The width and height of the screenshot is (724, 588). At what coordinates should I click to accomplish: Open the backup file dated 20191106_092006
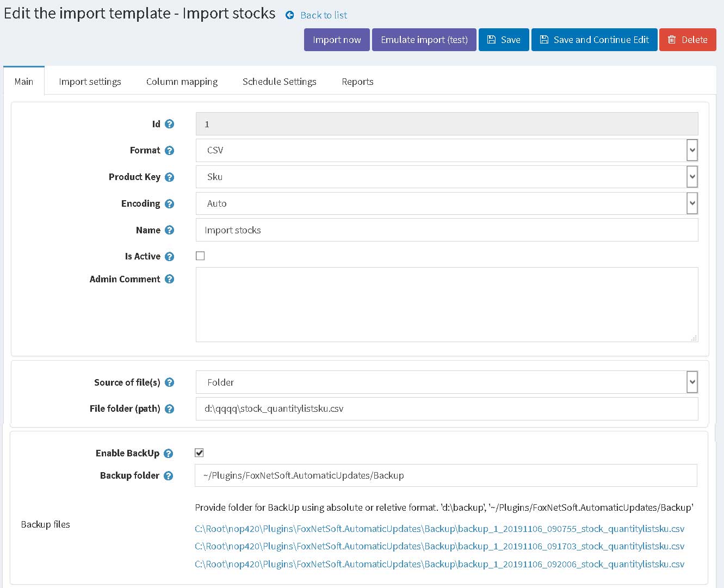439,565
